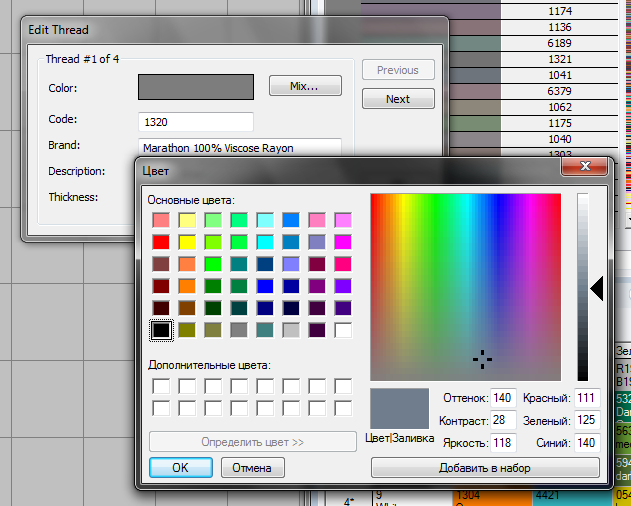
Task: Choose the cyan swatch in second row
Action: (x=265, y=241)
